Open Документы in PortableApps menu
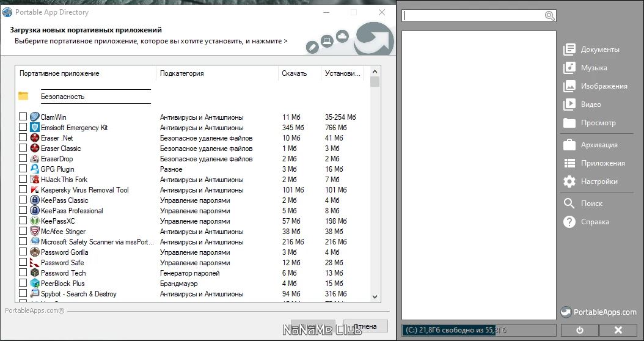Screen dimensions: 644x341 (591, 50)
